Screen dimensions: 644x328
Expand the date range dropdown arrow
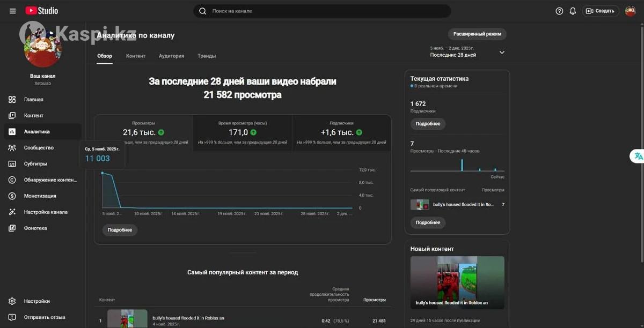click(x=502, y=53)
